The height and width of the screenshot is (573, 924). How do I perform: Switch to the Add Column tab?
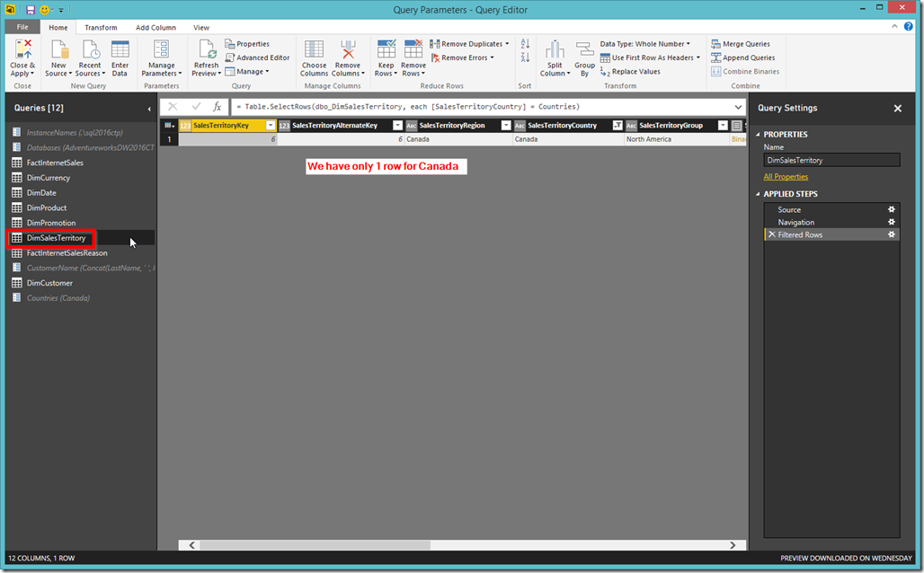[x=155, y=28]
